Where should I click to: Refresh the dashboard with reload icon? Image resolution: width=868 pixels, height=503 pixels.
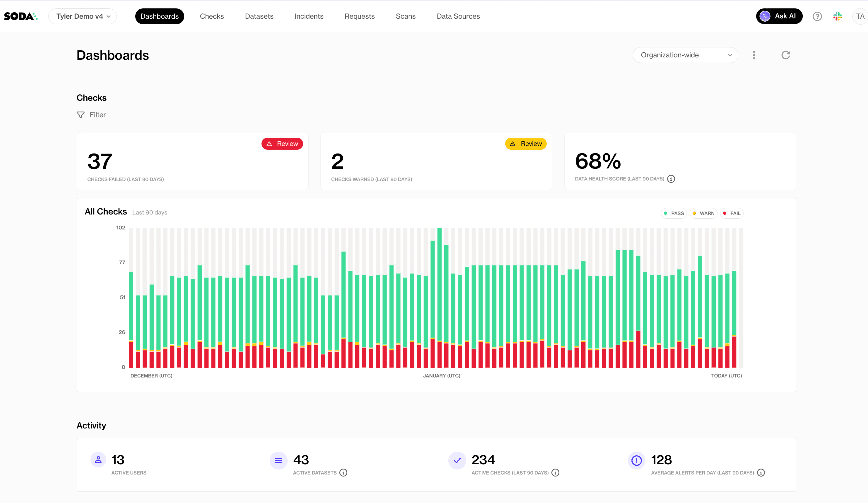[785, 55]
